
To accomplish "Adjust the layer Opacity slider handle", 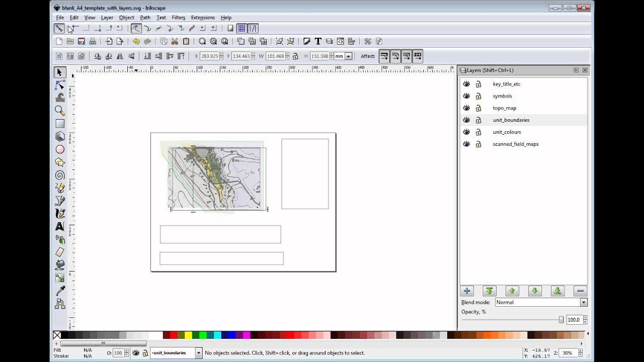I will (561, 320).
